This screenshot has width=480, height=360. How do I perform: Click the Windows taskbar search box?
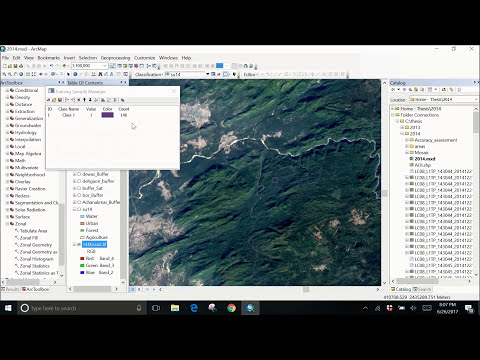(x=82, y=308)
